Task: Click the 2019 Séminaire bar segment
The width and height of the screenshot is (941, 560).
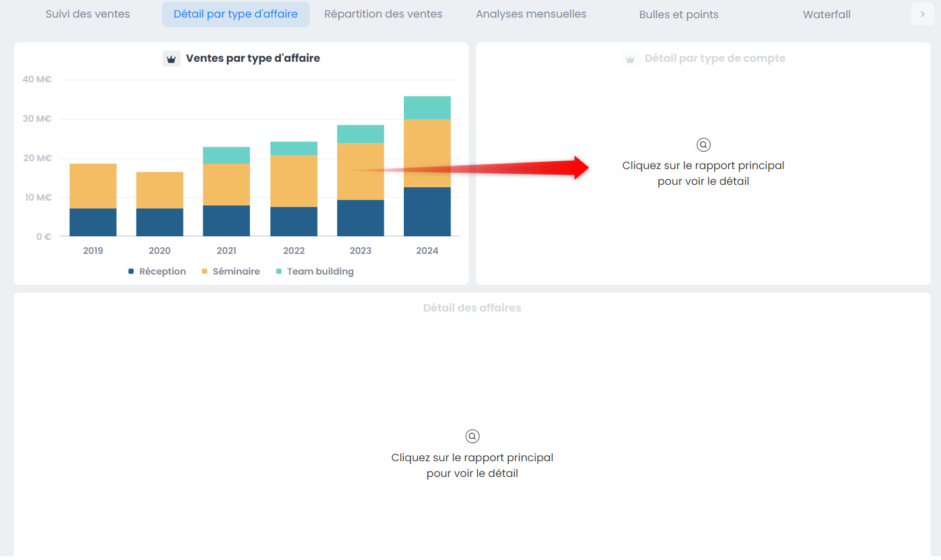Action: (93, 186)
